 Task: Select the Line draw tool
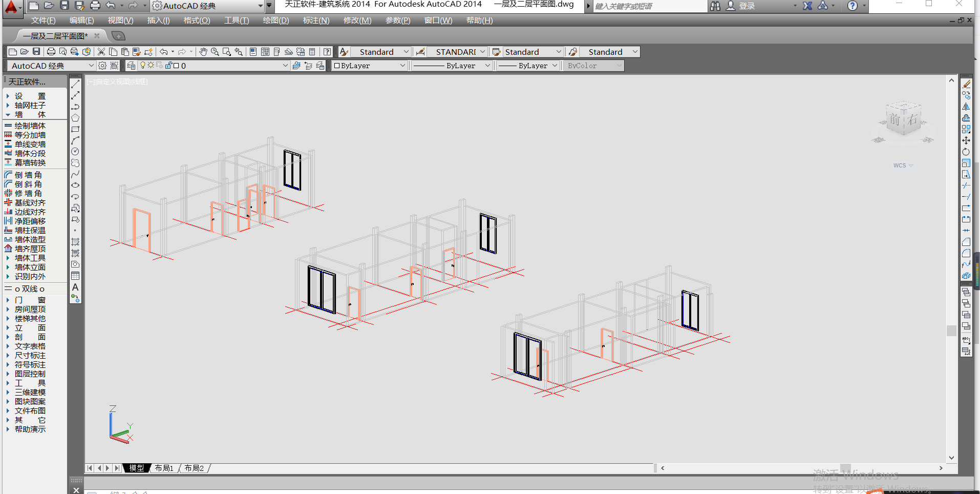(75, 84)
